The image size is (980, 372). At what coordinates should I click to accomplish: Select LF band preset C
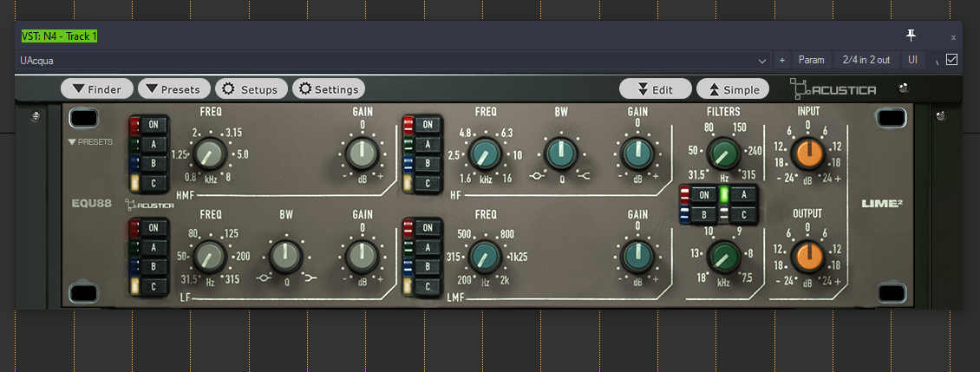click(x=154, y=286)
